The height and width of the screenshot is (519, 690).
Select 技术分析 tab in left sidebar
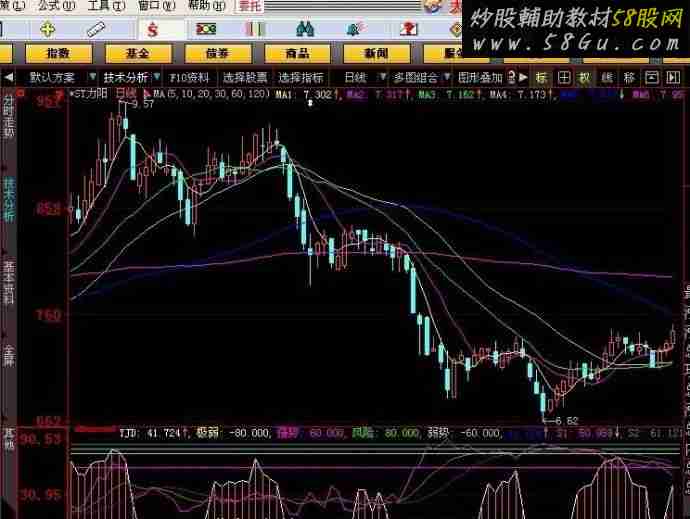[x=8, y=199]
